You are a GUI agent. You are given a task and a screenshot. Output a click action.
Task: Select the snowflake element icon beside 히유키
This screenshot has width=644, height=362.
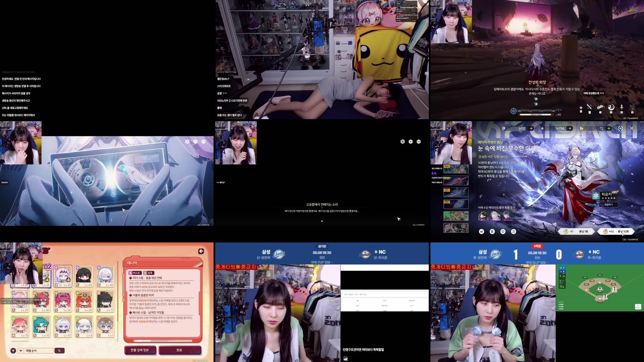click(596, 195)
